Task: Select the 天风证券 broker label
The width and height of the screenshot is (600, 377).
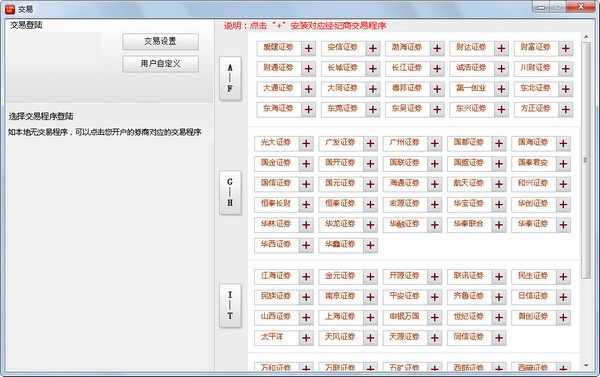Action: 340,337
